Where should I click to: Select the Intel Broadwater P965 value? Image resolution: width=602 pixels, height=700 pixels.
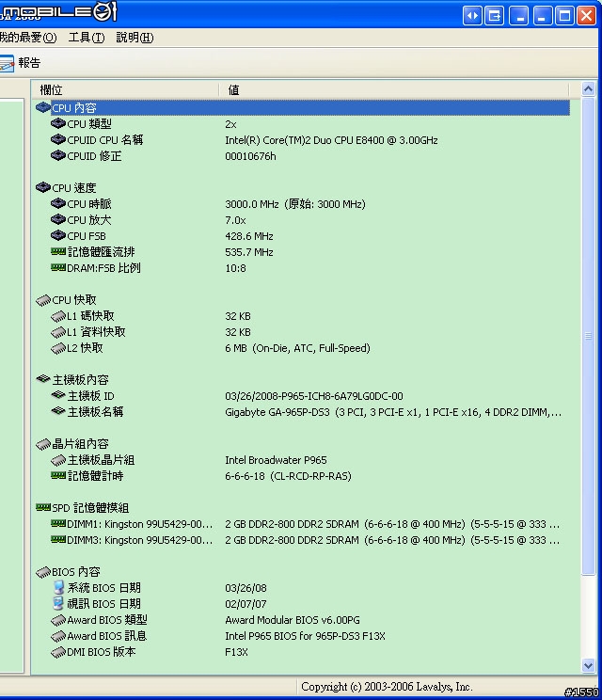tap(276, 460)
